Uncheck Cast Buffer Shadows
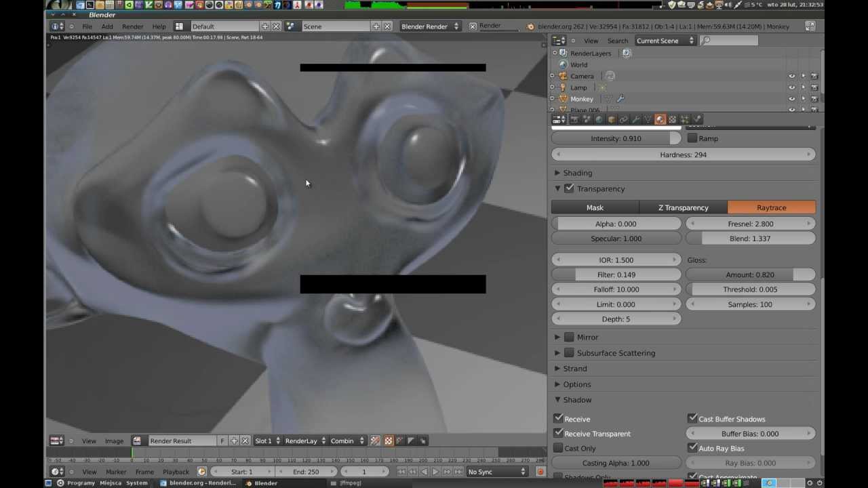Viewport: 868px width, 488px height. (692, 419)
